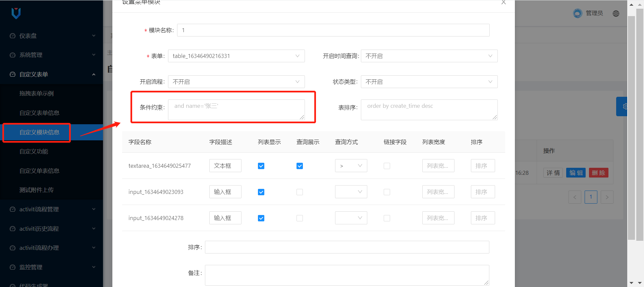Image resolution: width=644 pixels, height=287 pixels.
Task: Open the 状态类型 dropdown
Action: pos(429,82)
